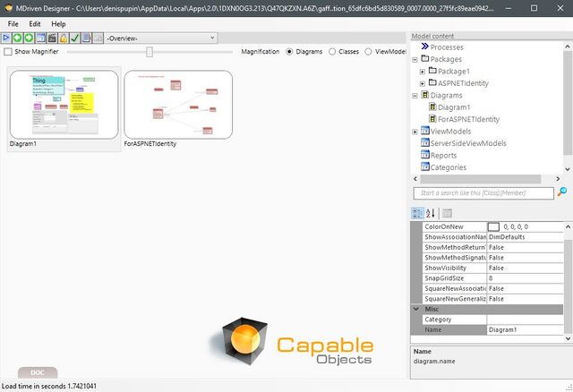Image resolution: width=573 pixels, height=392 pixels.
Task: Click the green checkmark validate icon
Action: 75,38
